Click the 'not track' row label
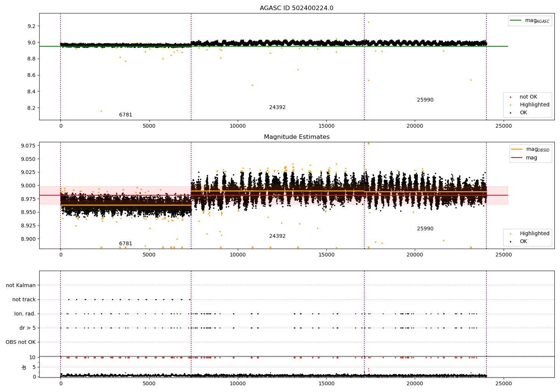The image size is (560, 392). tap(24, 300)
